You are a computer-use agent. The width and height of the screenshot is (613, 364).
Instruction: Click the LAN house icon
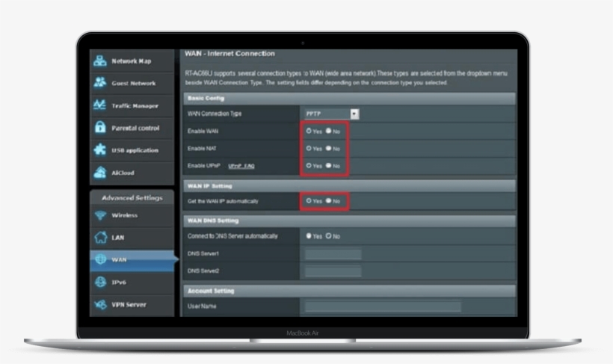100,237
